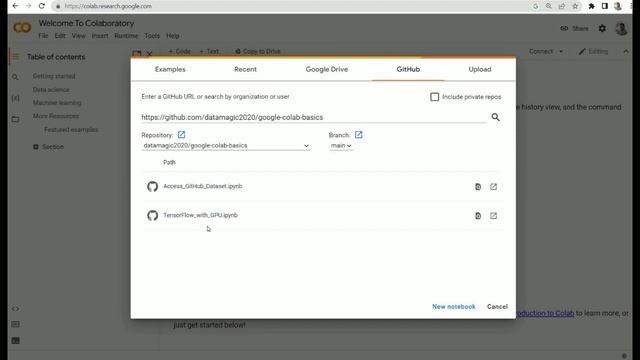The height and width of the screenshot is (360, 640).
Task: View Access_GitHub_Dataset.ipynb source file icon
Action: (478, 187)
